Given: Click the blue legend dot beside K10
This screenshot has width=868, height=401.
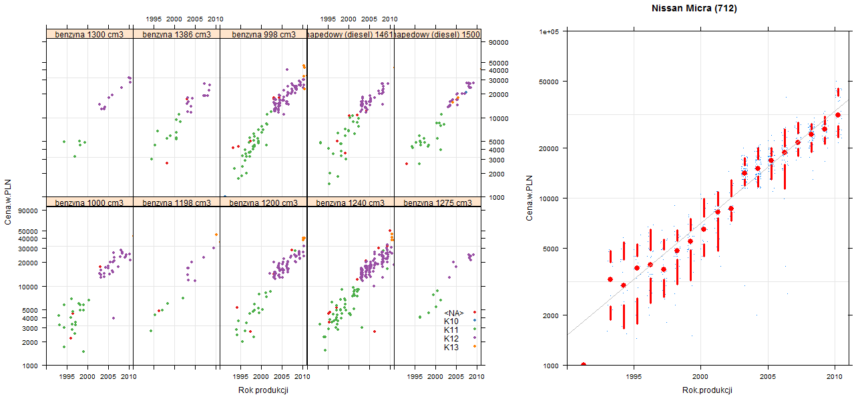Looking at the screenshot, I should (474, 321).
